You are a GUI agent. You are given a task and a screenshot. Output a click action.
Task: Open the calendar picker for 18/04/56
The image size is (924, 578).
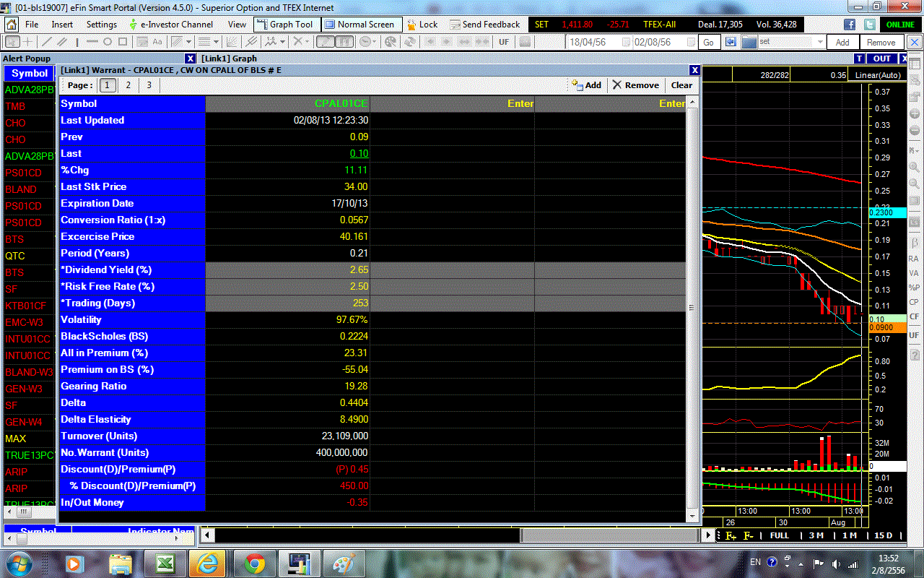click(x=626, y=42)
